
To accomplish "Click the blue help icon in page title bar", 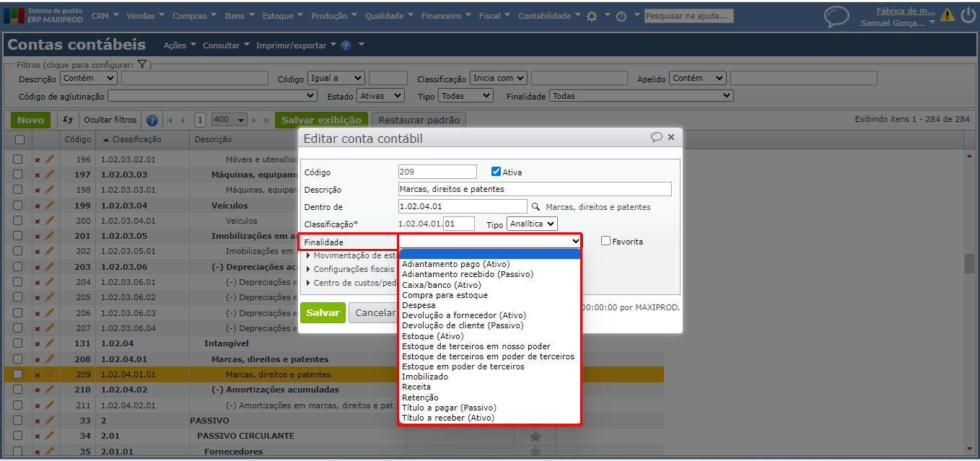I will pyautogui.click(x=346, y=45).
